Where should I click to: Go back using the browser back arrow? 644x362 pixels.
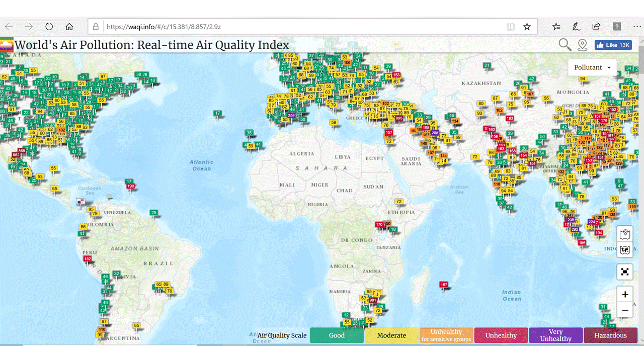[9, 27]
